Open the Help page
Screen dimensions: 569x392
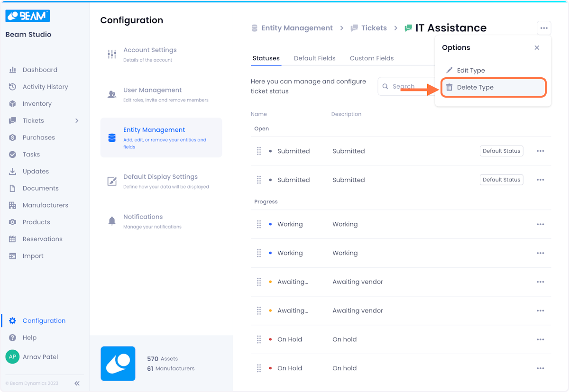click(29, 337)
